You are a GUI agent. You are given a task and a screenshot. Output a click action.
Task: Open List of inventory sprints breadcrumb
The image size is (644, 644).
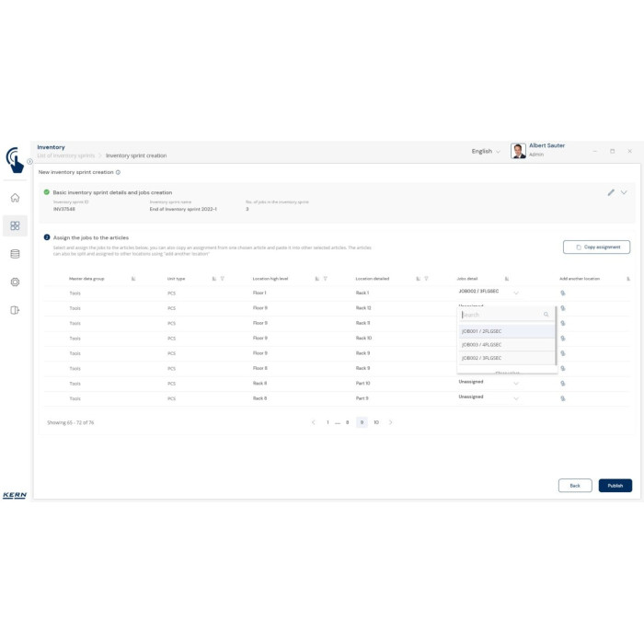coord(65,156)
